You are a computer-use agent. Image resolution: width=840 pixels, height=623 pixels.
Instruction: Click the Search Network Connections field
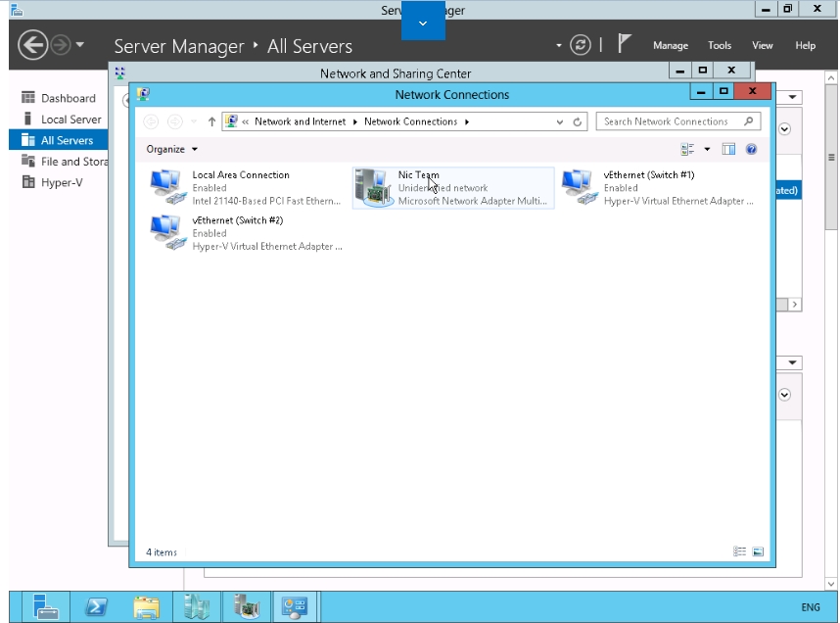(x=666, y=122)
